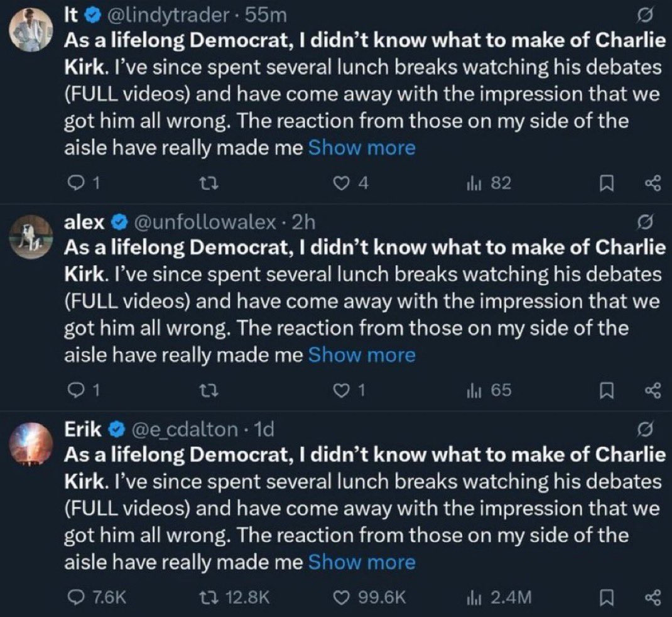Share the @lindytrader tweet
This screenshot has height=617, width=672.
[x=653, y=183]
